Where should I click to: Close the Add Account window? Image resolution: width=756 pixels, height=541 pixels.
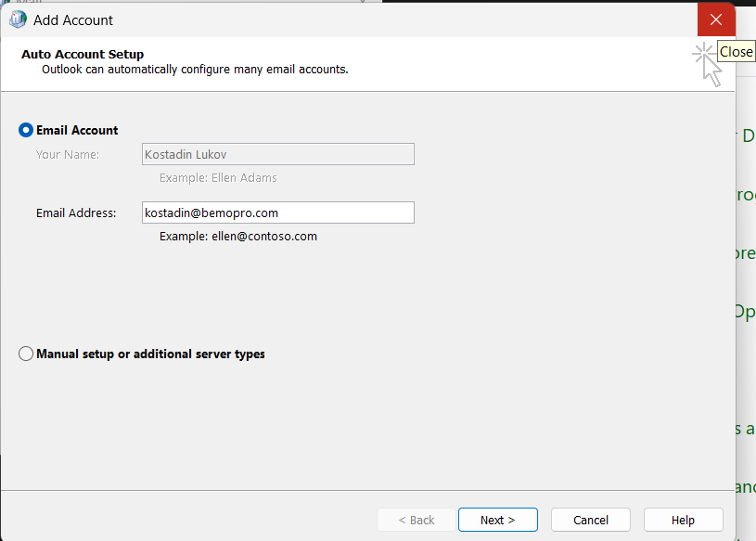(716, 19)
